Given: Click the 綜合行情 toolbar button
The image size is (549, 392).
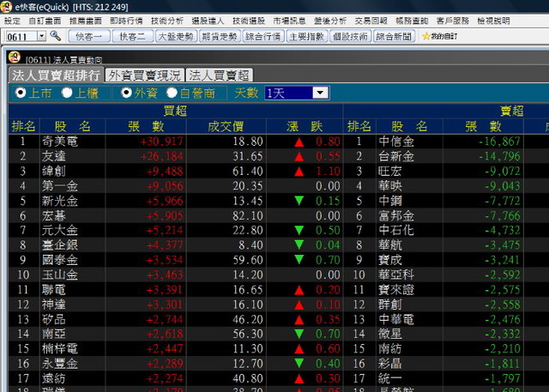Looking at the screenshot, I should 263,36.
